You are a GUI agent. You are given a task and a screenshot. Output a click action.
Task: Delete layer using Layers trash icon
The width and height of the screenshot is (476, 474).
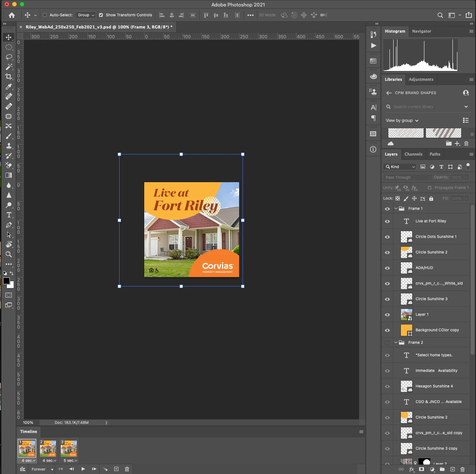[462, 469]
